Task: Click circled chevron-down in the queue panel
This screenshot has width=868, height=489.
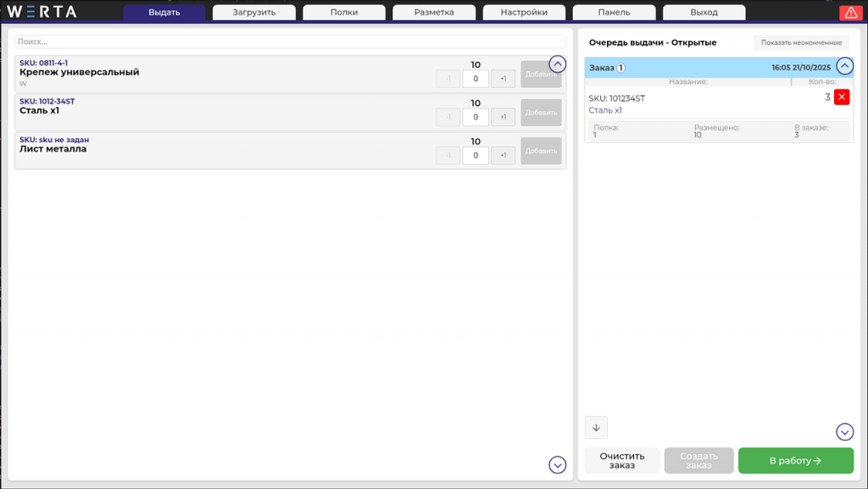Action: point(844,431)
